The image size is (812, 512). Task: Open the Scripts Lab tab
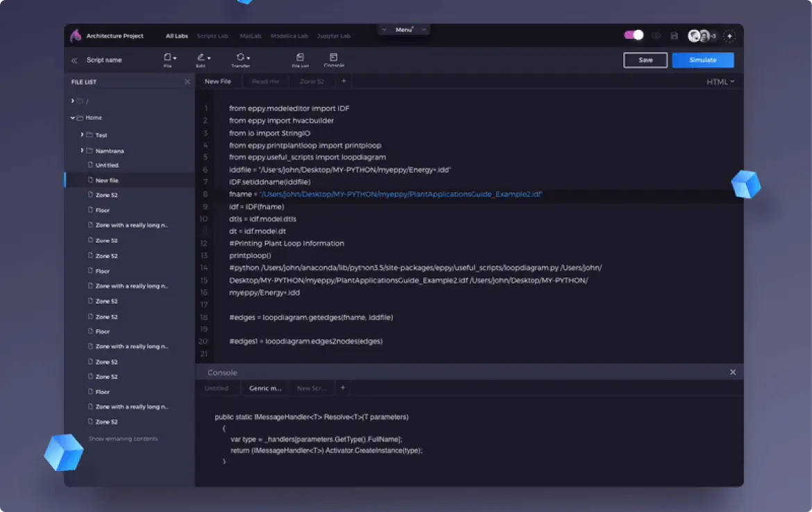(212, 35)
